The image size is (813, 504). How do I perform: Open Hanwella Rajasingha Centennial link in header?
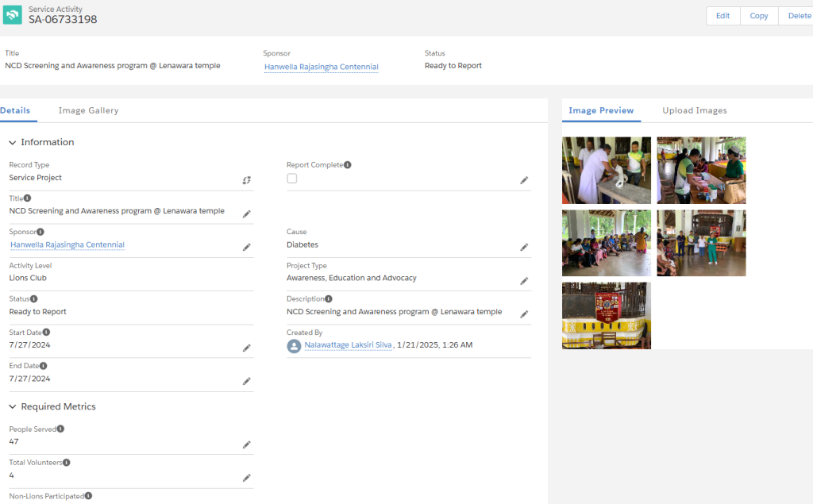(x=322, y=67)
